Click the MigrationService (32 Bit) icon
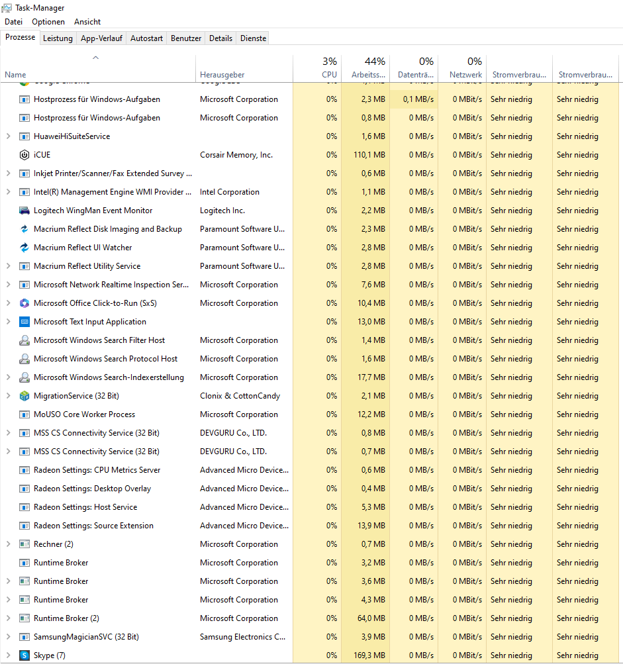Viewport: 623px width, 672px height. pos(24,395)
